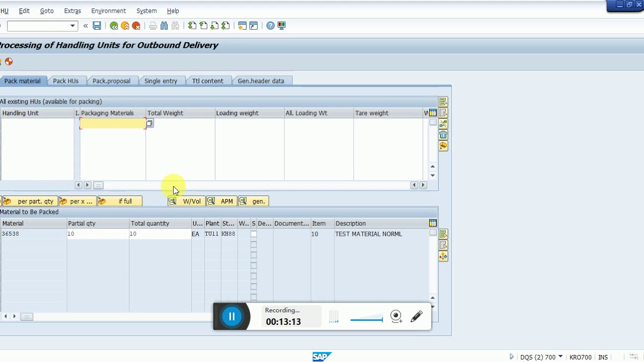
Task: Adjust the recording volume slider
Action: [x=367, y=319]
